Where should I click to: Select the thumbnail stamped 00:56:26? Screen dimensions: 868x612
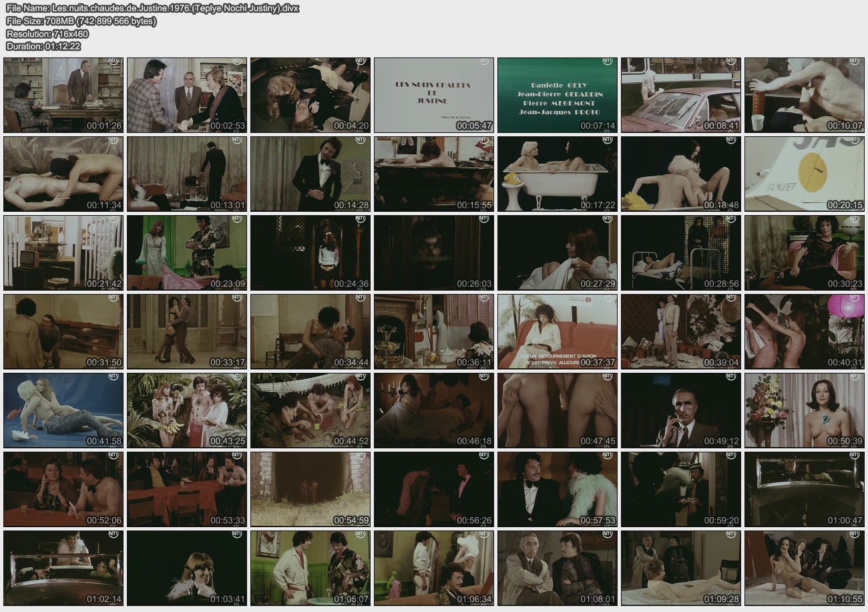pyautogui.click(x=434, y=489)
